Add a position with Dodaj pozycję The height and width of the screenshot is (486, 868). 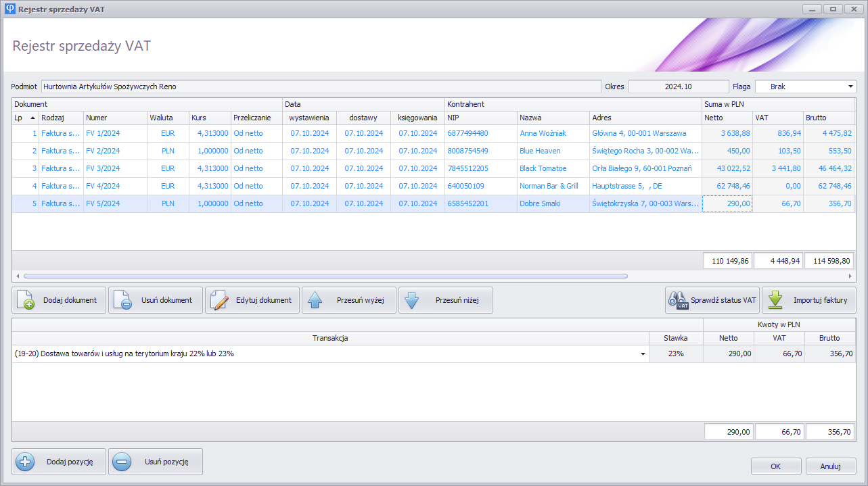(59, 462)
